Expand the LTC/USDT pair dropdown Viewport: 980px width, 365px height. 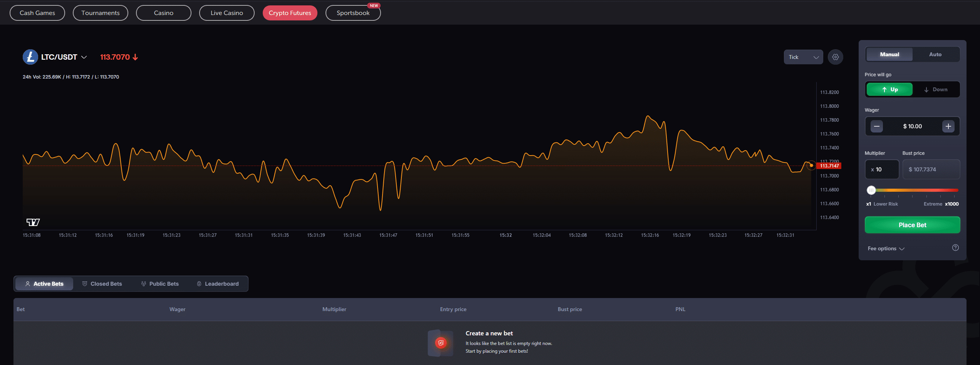click(84, 57)
